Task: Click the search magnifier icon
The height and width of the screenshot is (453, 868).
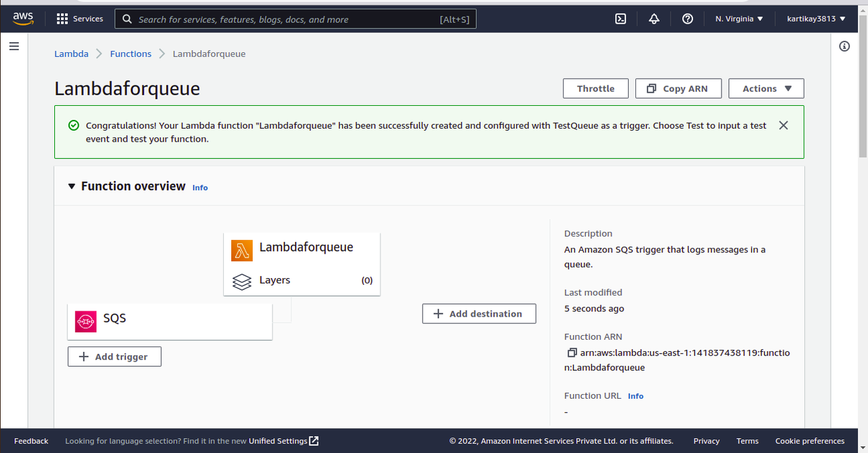Action: coord(127,19)
